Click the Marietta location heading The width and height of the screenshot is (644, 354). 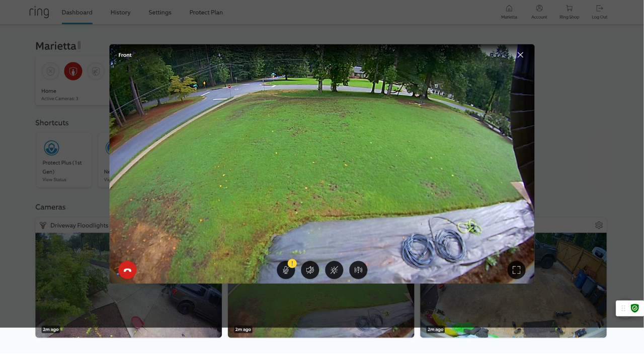[x=56, y=46]
